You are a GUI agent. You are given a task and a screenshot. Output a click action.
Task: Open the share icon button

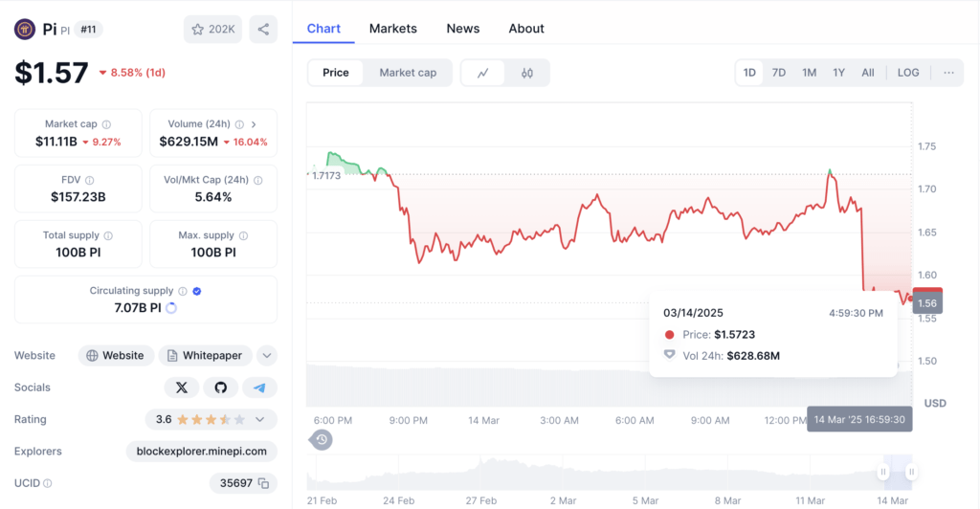coord(263,30)
